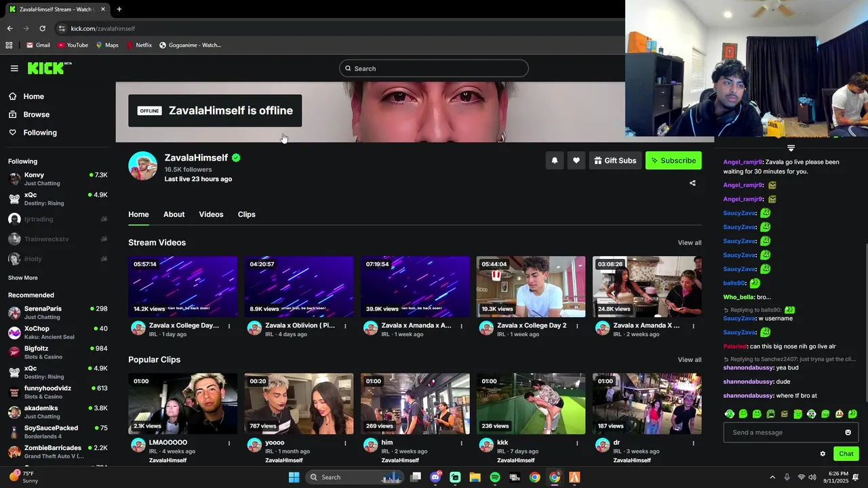Click the green Chat send button
The width and height of the screenshot is (868, 488).
[846, 454]
